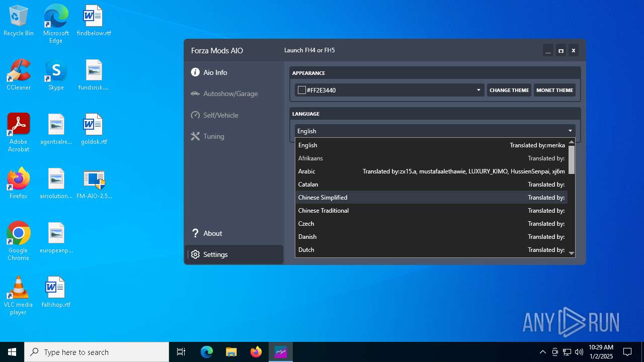Select the VLC media player shortcut
This screenshot has width=644, height=362.
tap(19, 296)
